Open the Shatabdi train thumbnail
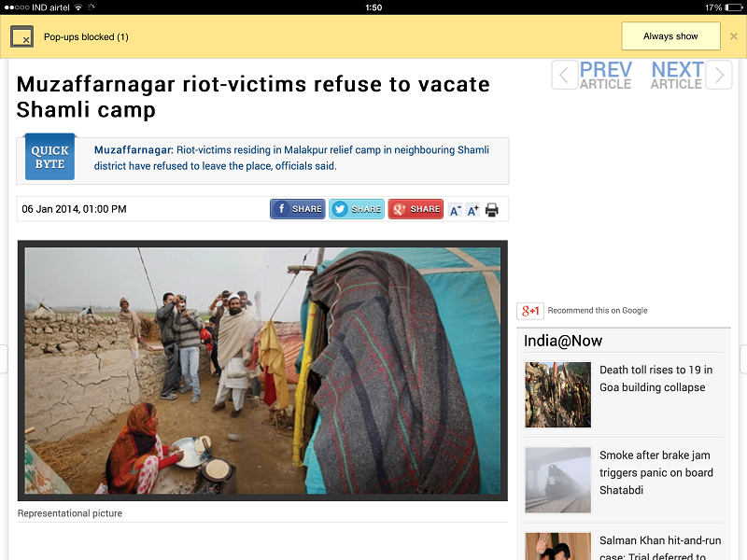Viewport: 747px width, 560px height. (x=557, y=480)
